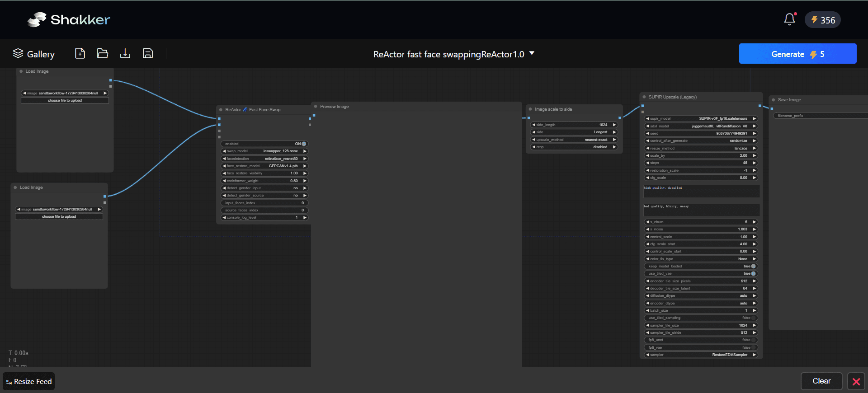
Task: Increase console_log_level with right arrow
Action: [305, 217]
